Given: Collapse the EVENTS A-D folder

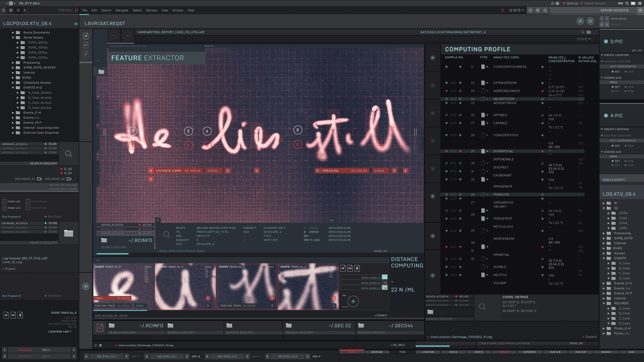Looking at the screenshot, I should [13, 87].
